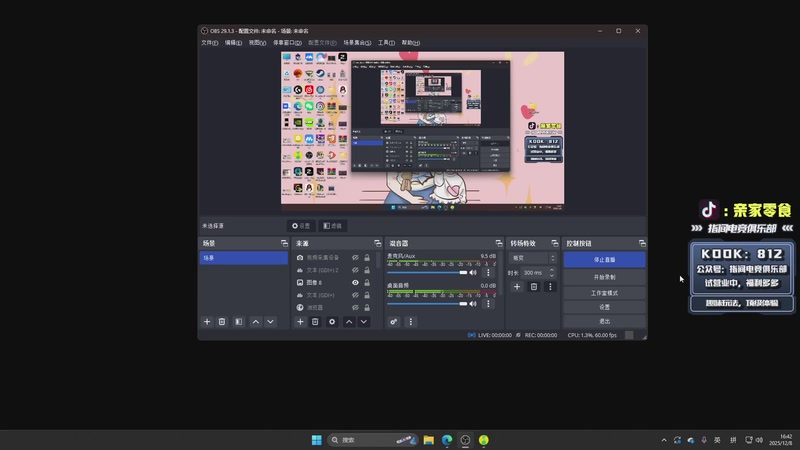The width and height of the screenshot is (800, 450).
Task: Pop out the 来源 dock panel
Action: tap(378, 243)
